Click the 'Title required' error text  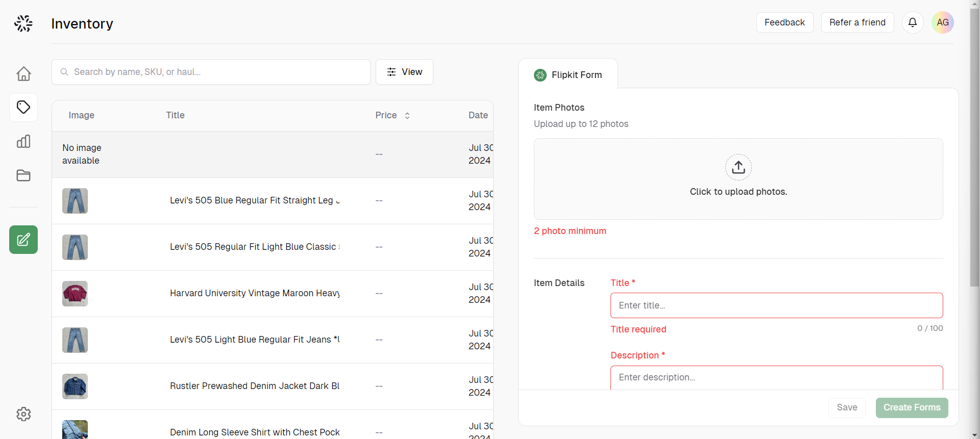[639, 329]
